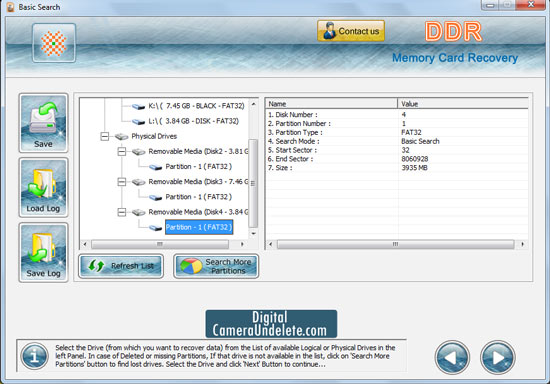
Task: Collapse the Removable Media Disk3 node
Action: pyautogui.click(x=122, y=182)
